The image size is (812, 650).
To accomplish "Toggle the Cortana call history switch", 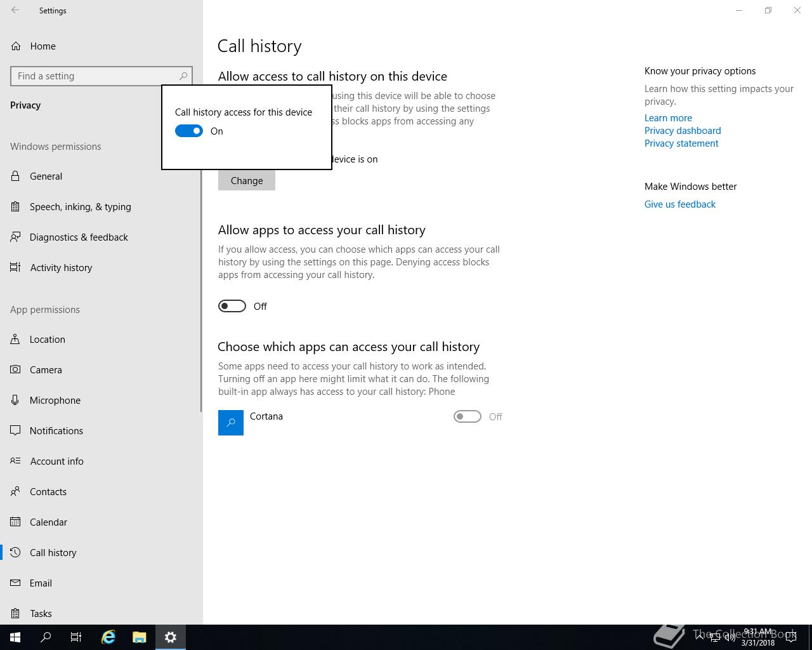I will [x=468, y=416].
